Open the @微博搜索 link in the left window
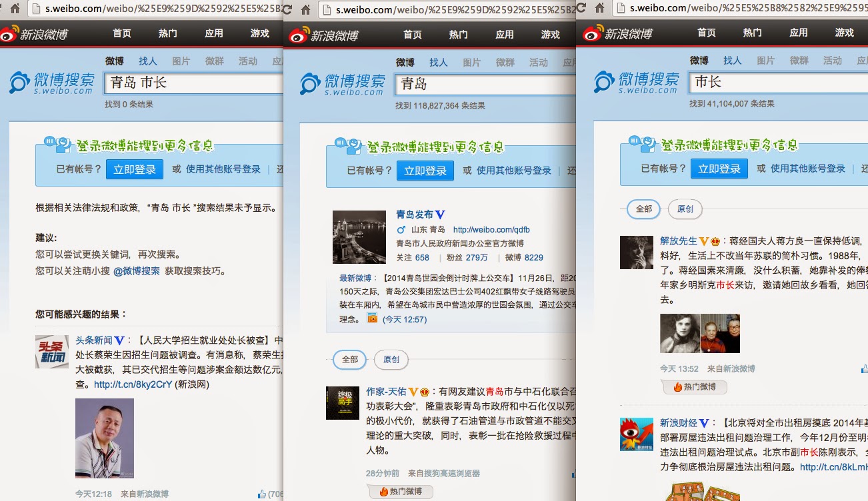This screenshot has width=868, height=501. pyautogui.click(x=137, y=271)
